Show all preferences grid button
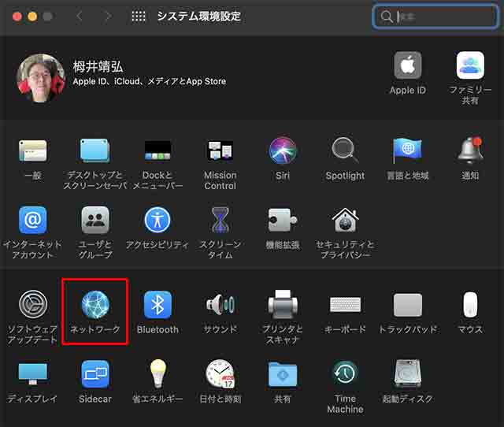Screen dimensions: 504x427 [x=139, y=16]
